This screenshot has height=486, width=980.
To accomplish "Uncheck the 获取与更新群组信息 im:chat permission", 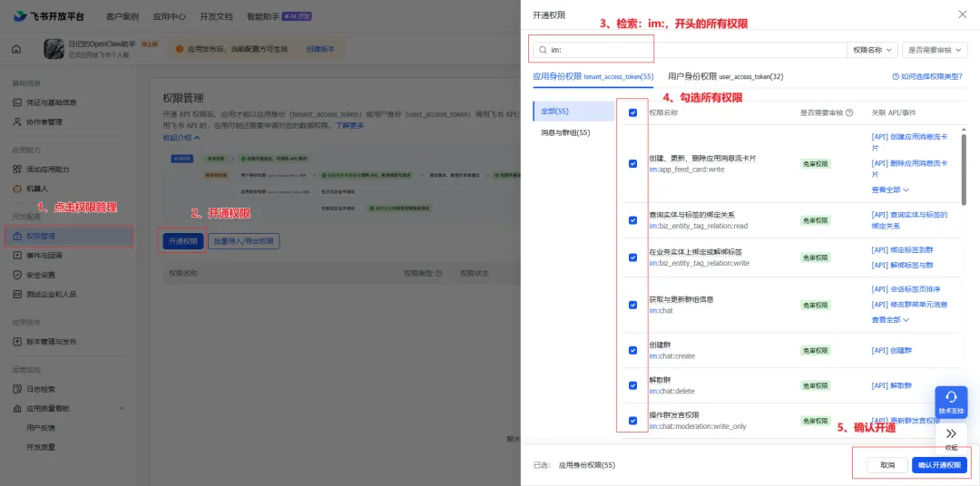I will [632, 305].
